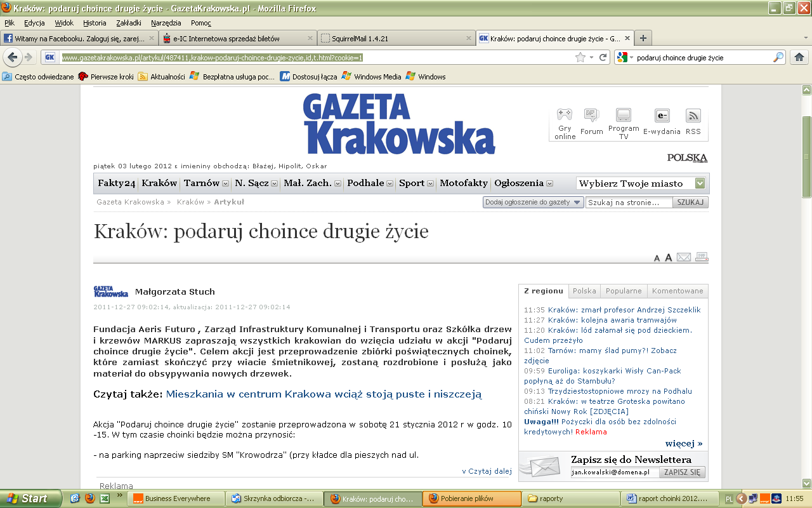Open the Plik menu
This screenshot has height=508, width=812.
coord(10,23)
